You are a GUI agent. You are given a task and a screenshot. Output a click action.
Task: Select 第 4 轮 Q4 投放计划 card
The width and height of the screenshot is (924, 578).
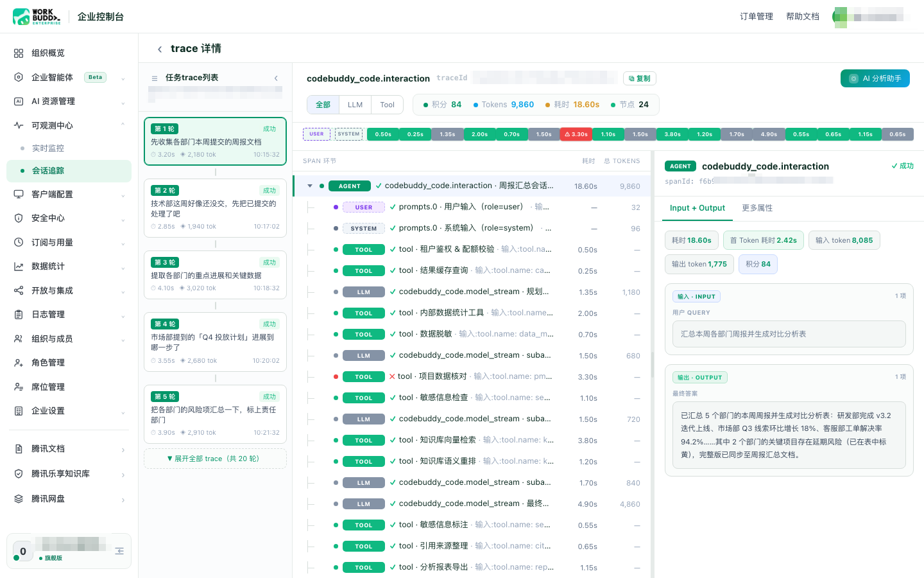[215, 342]
